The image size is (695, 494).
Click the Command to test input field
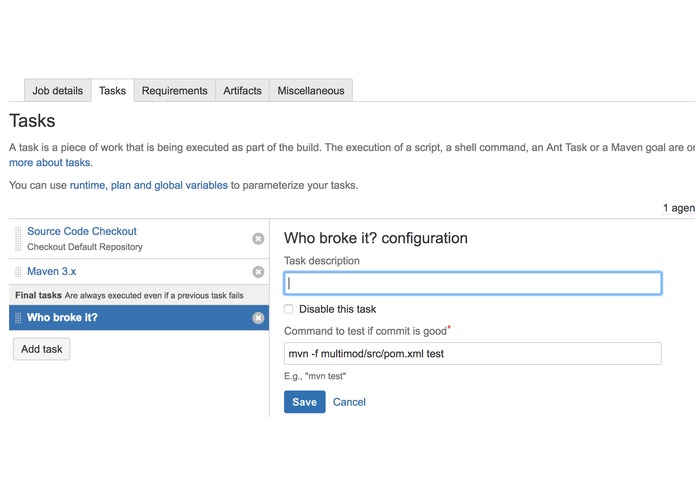coord(473,354)
